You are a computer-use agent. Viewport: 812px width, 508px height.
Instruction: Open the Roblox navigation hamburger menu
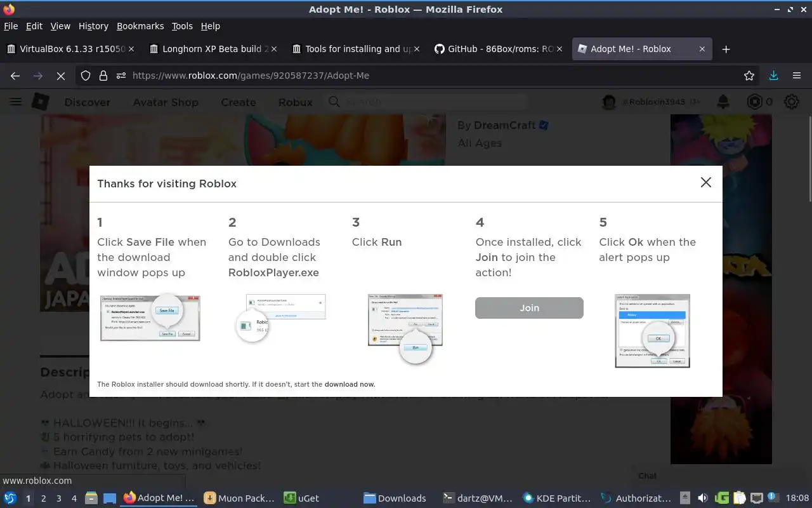point(15,102)
